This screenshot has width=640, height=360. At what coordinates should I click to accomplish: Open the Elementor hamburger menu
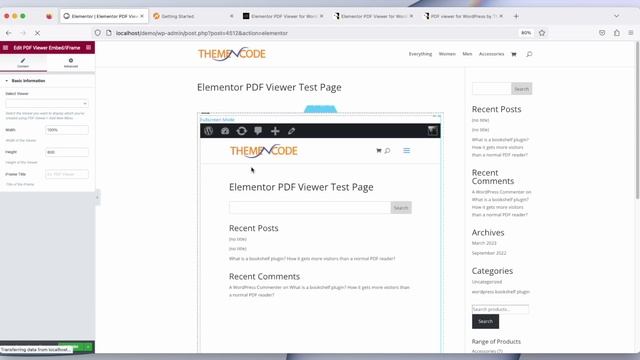tap(5, 48)
